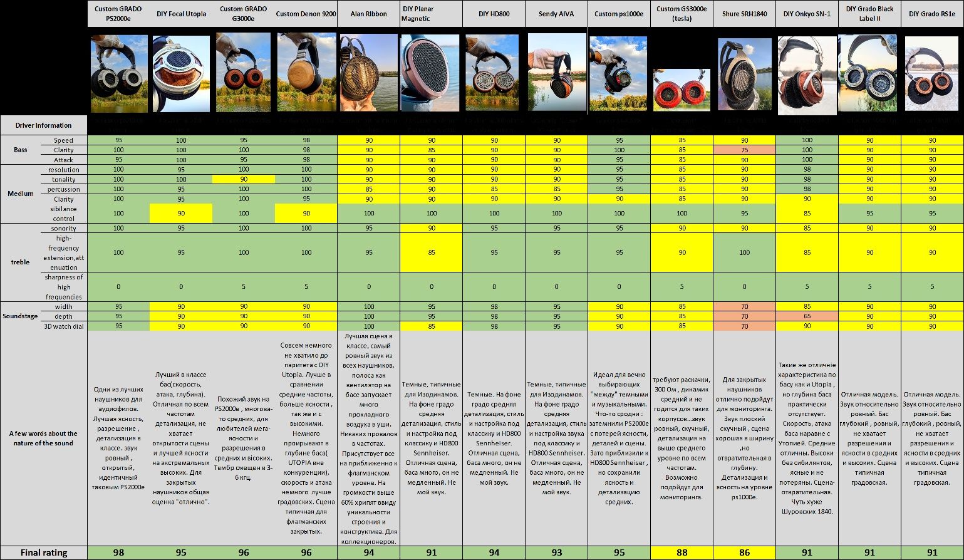Select Alan Ribbon 3D watch dial value 100
This screenshot has height=560, width=964.
369,326
